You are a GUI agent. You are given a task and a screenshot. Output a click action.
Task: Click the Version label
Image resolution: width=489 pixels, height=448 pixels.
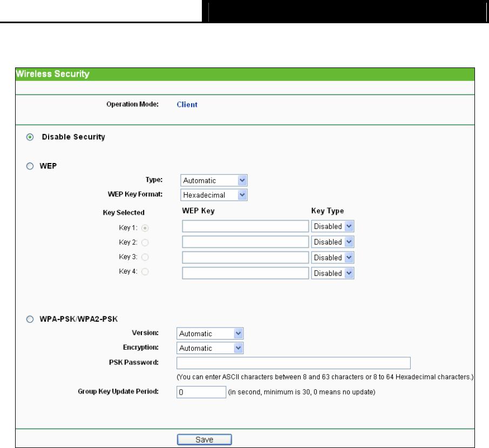[145, 333]
